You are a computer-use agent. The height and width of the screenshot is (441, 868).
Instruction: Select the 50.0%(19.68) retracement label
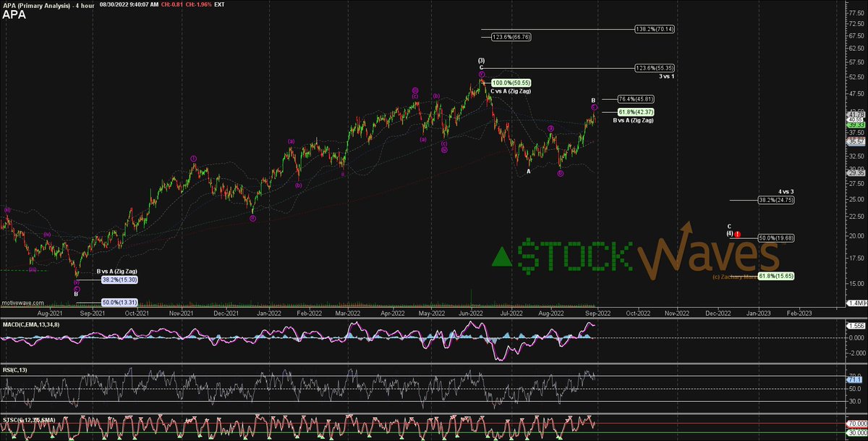coord(776,237)
